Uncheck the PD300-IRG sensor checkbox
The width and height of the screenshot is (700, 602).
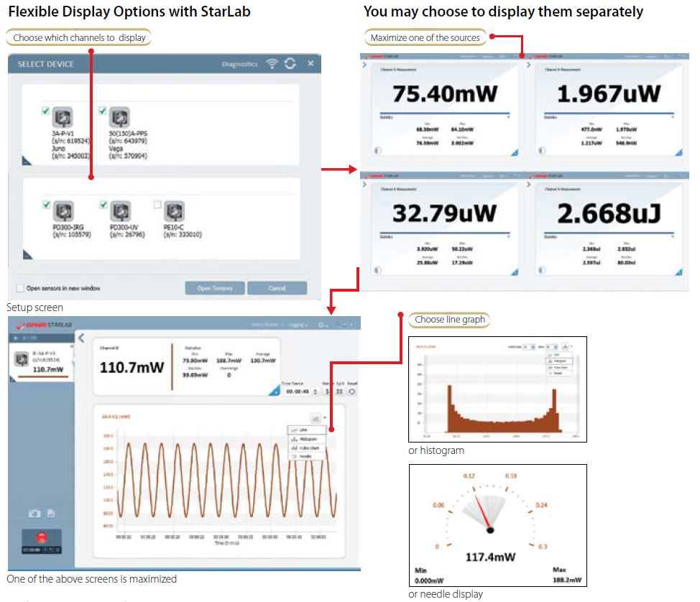click(x=46, y=205)
